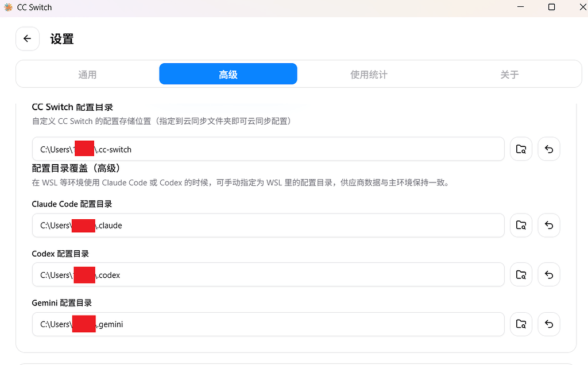This screenshot has height=365, width=588.
Task: Browse folder for Claude Code config directory
Action: [521, 225]
